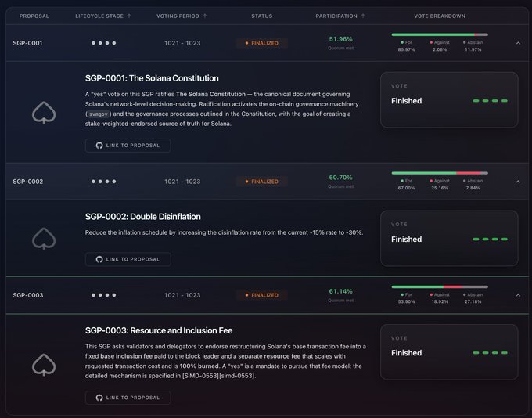Click the lifecycle stage dots for SGP-0001
Screen dimensions: 532x418
[103, 43]
